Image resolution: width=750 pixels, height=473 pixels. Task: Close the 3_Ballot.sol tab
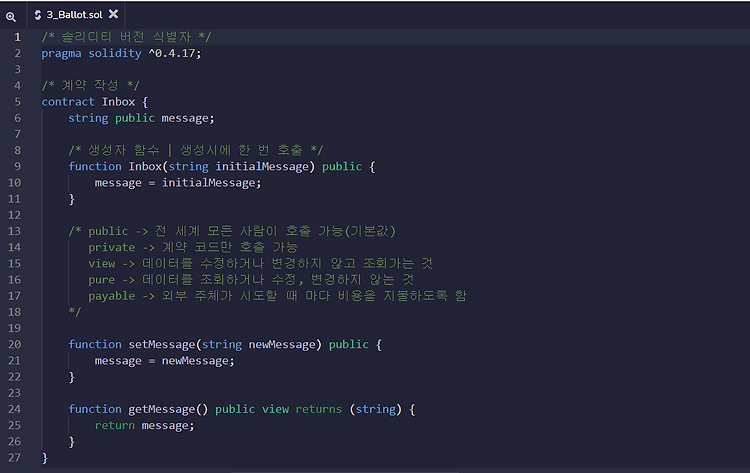point(113,14)
